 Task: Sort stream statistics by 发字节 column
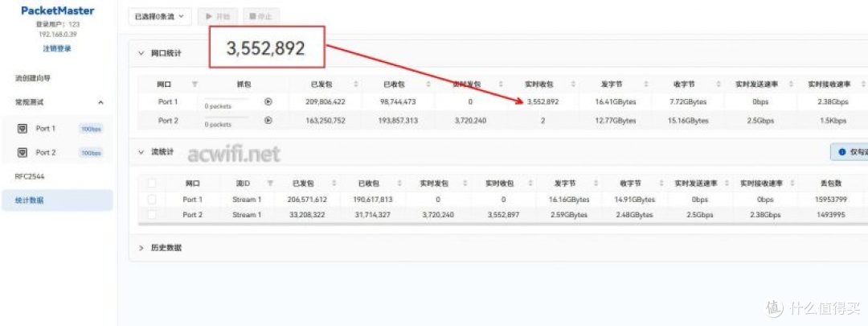click(x=596, y=184)
